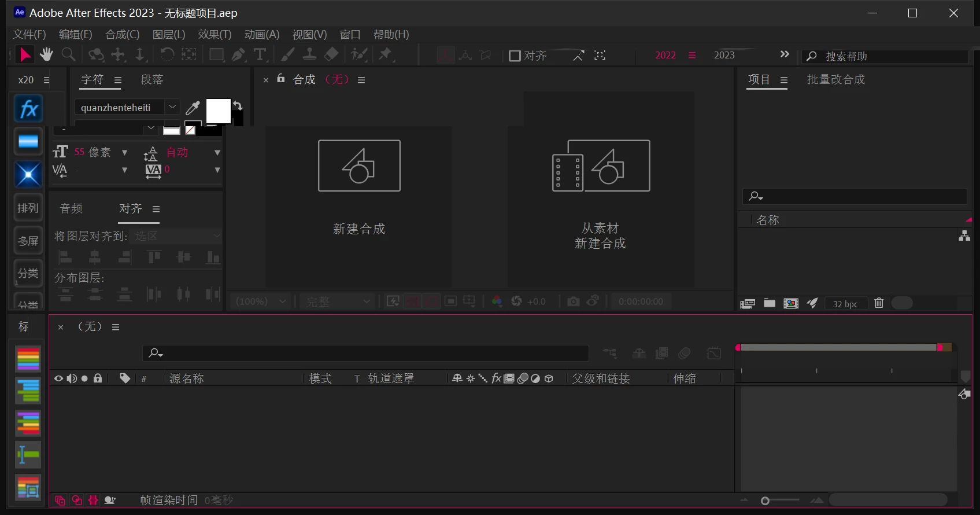Switch to the 音频 tab
The image size is (980, 515).
coord(71,208)
